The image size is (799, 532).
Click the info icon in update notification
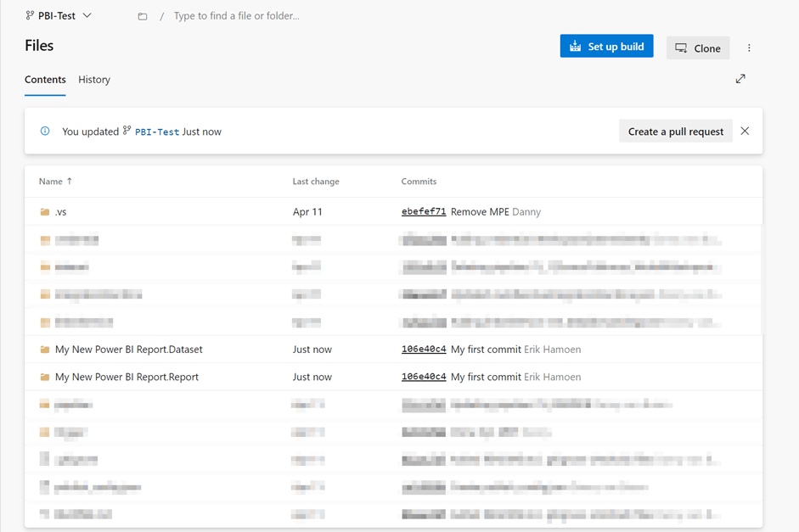(x=45, y=132)
